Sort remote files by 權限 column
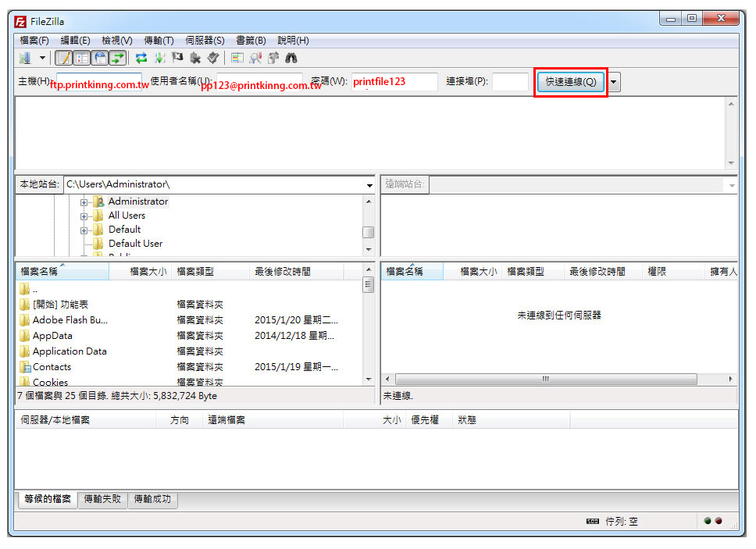This screenshot has width=756, height=549. click(x=672, y=272)
